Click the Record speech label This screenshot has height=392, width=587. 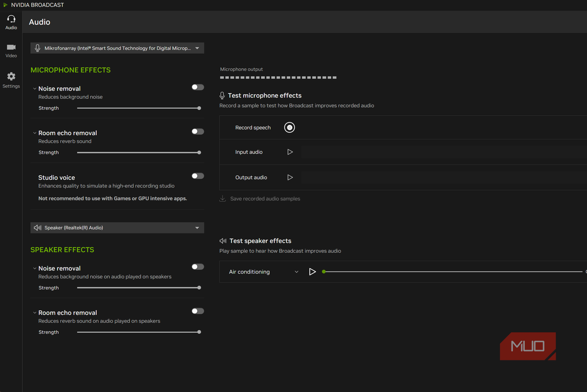[253, 128]
